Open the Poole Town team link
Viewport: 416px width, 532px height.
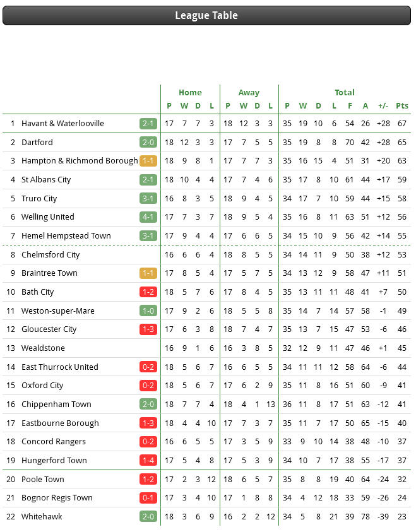43,479
